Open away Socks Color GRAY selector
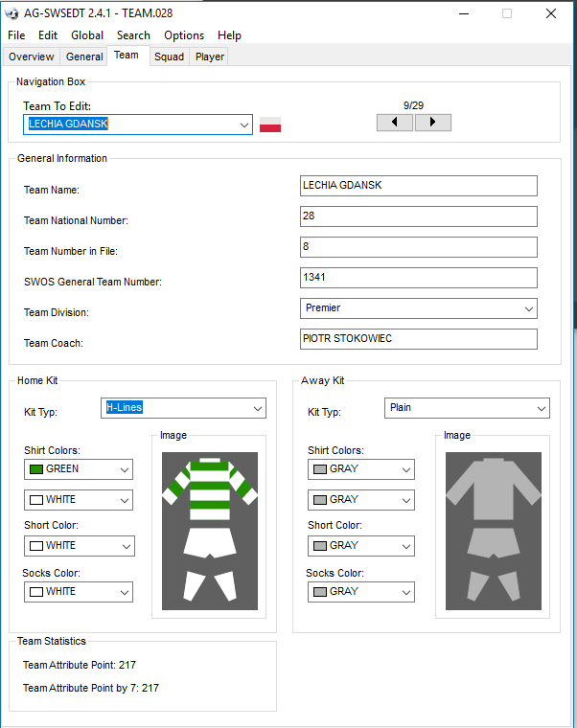This screenshot has height=728, width=577. pyautogui.click(x=361, y=592)
